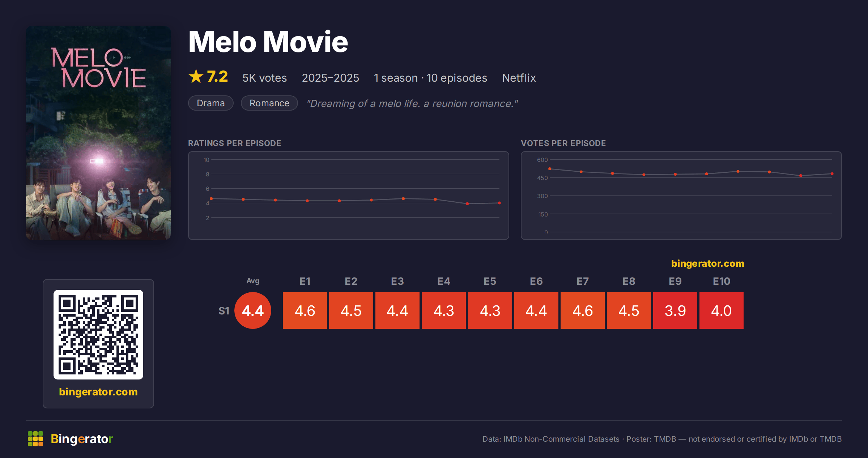
Task: Click the Bingerator grid logo icon
Action: [35, 439]
